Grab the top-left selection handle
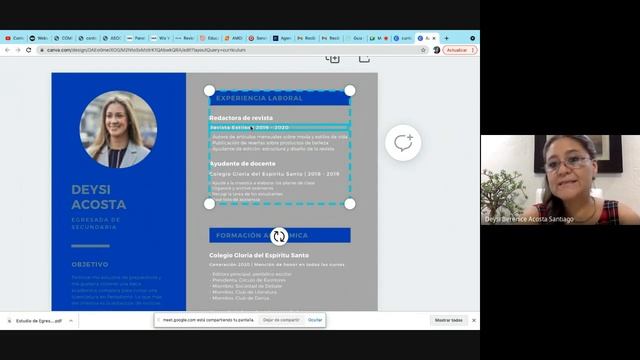Viewport: 640px width, 360px height. (209, 91)
